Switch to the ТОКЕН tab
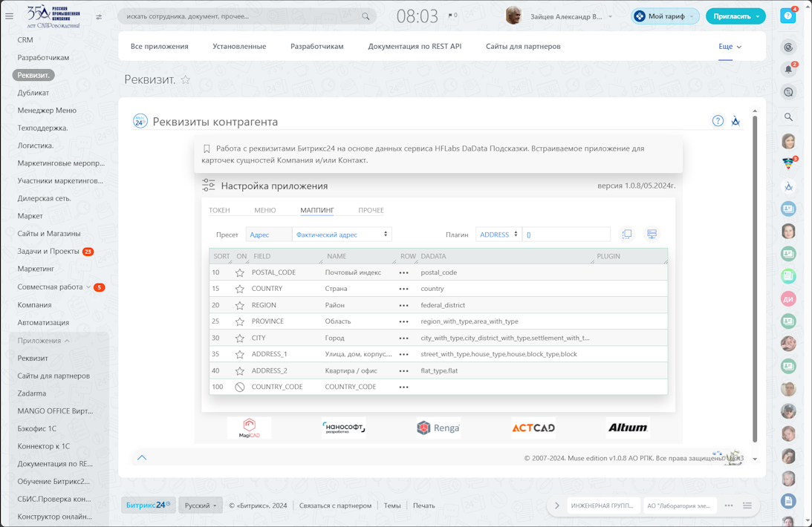Viewport: 812px width, 527px height. (x=219, y=210)
